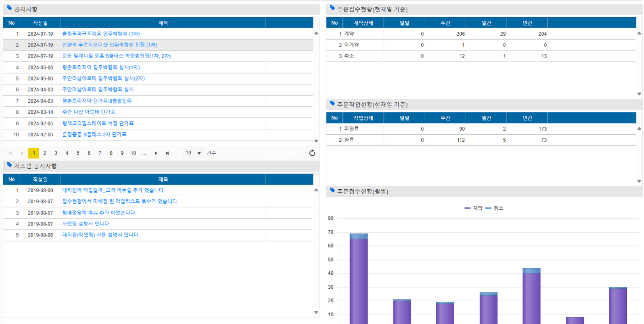Click the tag icon beside 시스템 공지사항
The width and height of the screenshot is (644, 324).
9,165
